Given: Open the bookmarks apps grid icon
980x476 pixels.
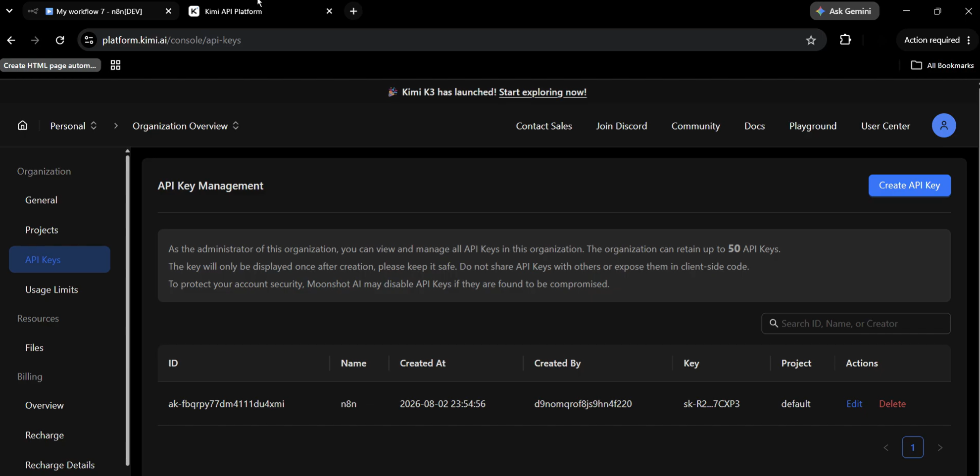Looking at the screenshot, I should coord(115,65).
